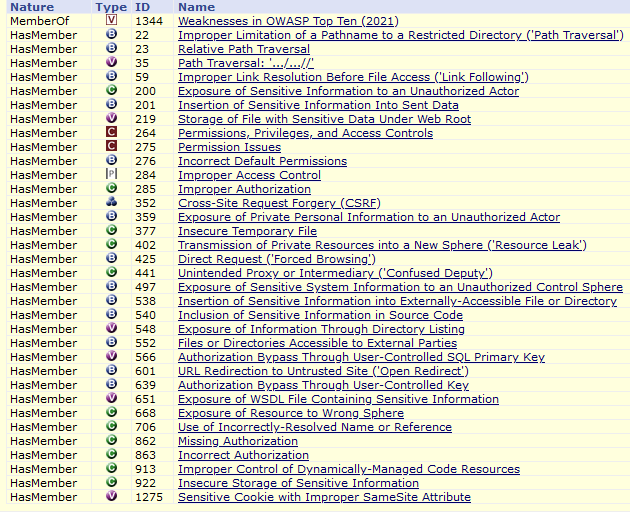Click the Base type icon for ID 425
Viewport: 630px width, 512px height.
111,258
